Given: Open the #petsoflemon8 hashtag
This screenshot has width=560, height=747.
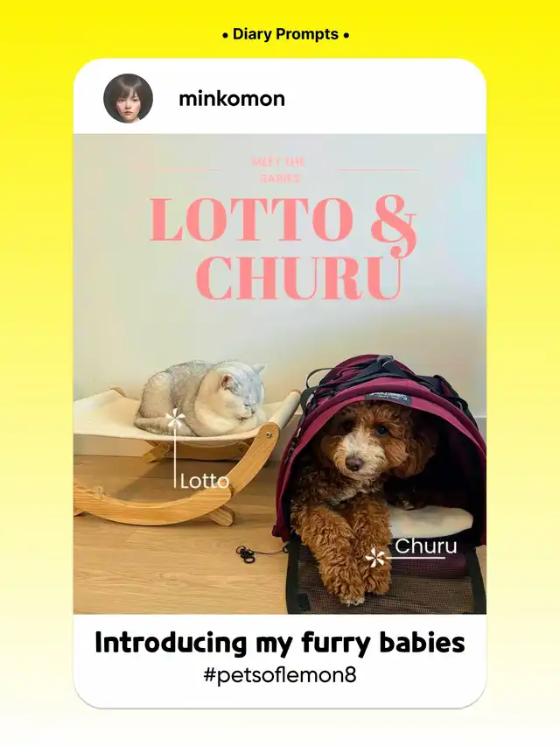Looking at the screenshot, I should point(280,674).
